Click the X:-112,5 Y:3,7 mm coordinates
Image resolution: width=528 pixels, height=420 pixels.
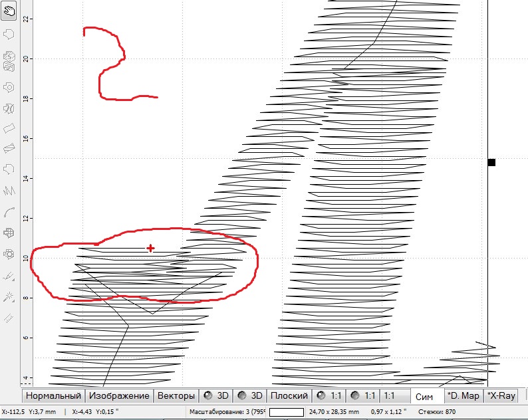(29, 412)
